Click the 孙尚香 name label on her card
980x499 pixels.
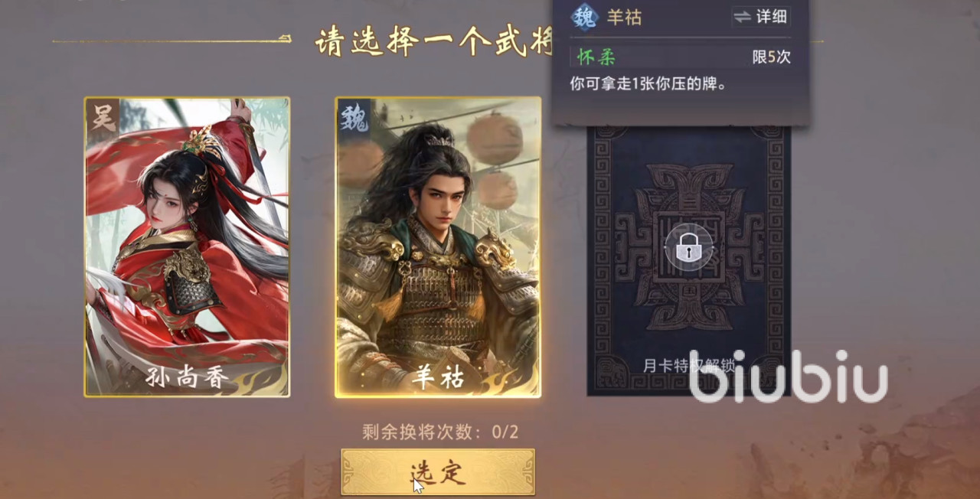[187, 378]
